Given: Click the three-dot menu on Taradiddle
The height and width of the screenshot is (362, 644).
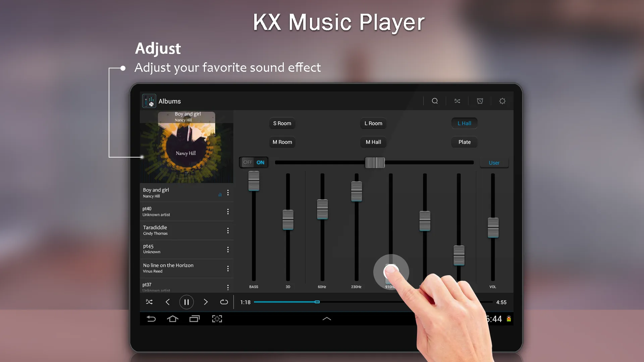Looking at the screenshot, I should pyautogui.click(x=228, y=230).
